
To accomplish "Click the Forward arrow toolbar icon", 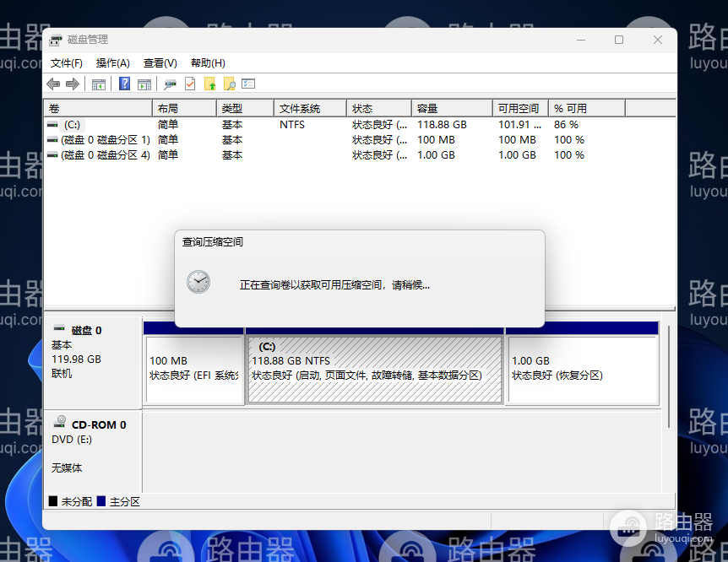I will point(73,84).
